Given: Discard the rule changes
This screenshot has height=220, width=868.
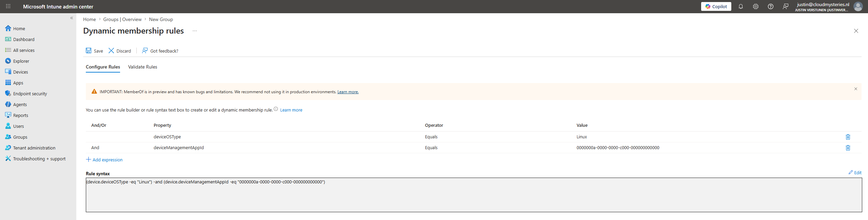Looking at the screenshot, I should tap(120, 51).
